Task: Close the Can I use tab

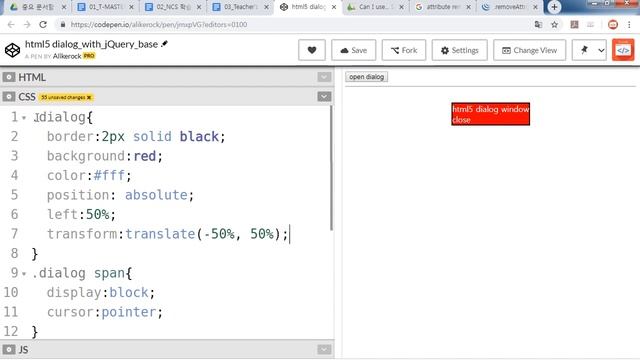Action: pos(401,7)
